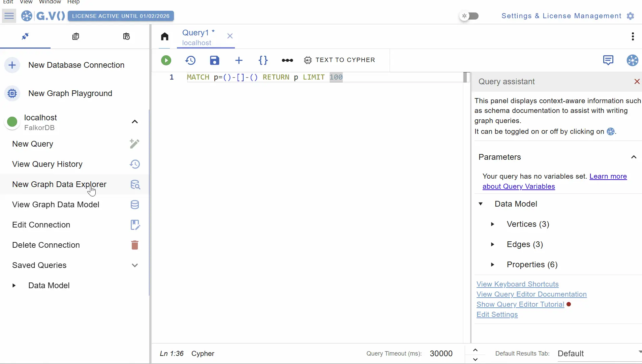Open the three-dot overflow menu
The image size is (642, 364).
[x=633, y=36]
